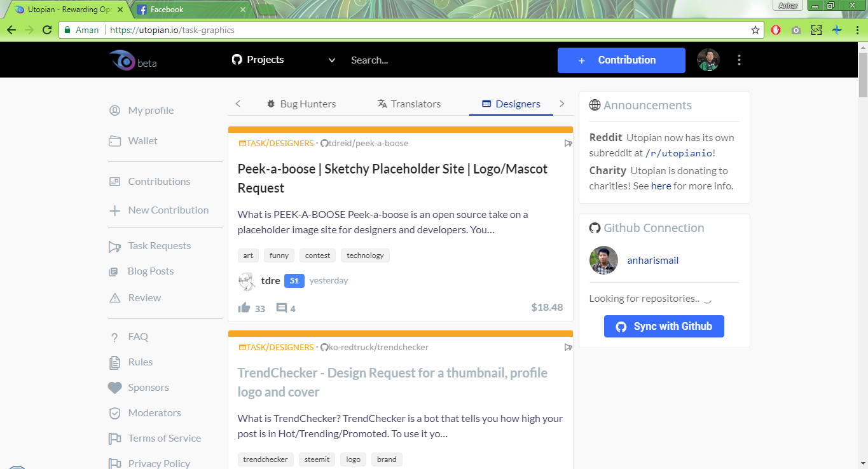The width and height of the screenshot is (868, 469).
Task: Click the steemit tag
Action: (x=317, y=459)
